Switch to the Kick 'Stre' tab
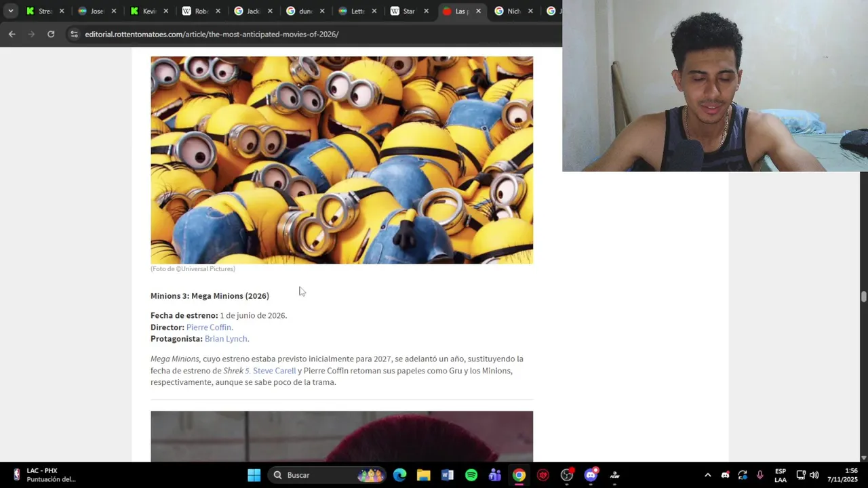This screenshot has width=868, height=488. point(44,11)
